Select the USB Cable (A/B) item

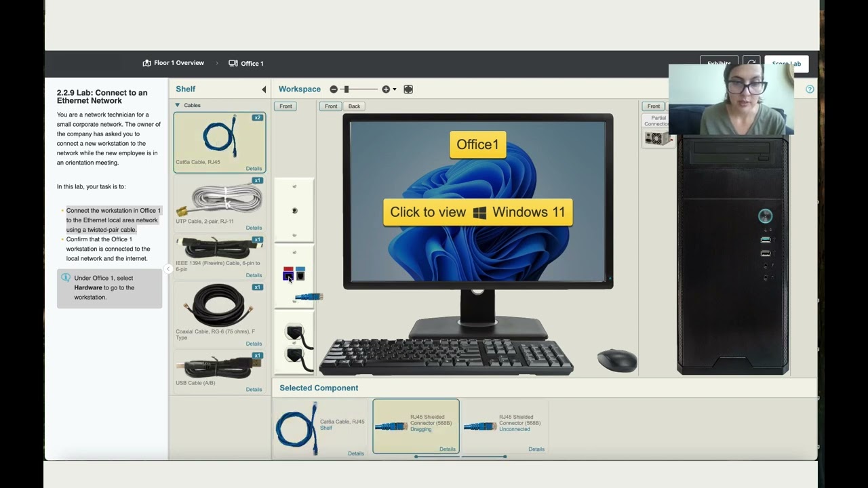[x=220, y=372]
